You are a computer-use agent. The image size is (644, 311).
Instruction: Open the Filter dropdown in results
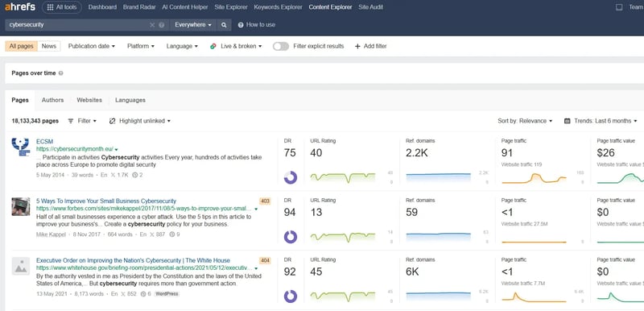click(x=82, y=121)
